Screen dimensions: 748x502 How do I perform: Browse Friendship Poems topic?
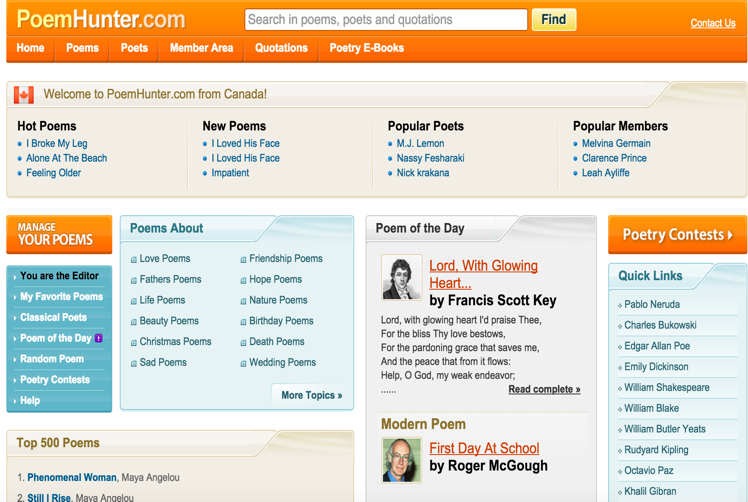286,259
